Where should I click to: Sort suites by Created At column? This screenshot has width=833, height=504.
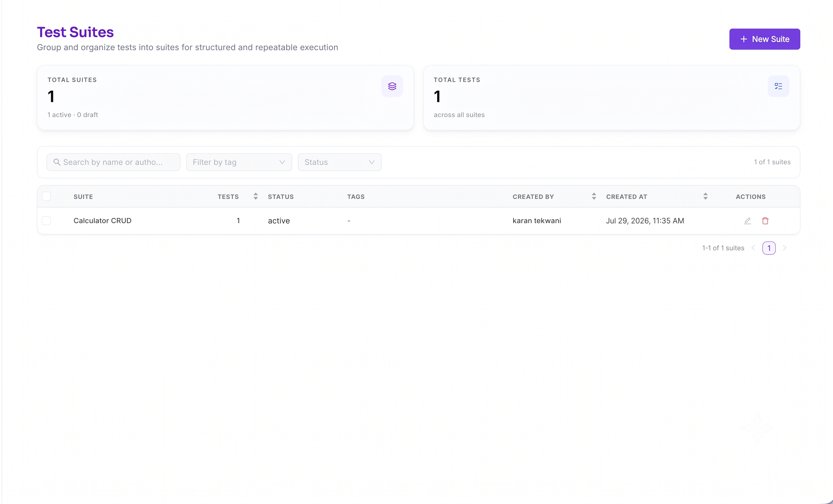(x=706, y=196)
